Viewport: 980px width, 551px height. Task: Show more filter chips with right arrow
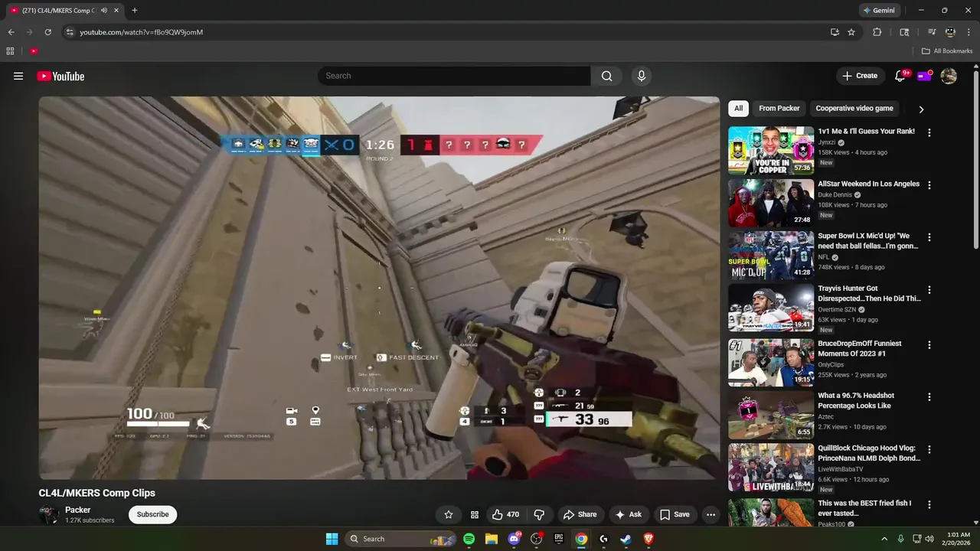click(921, 109)
